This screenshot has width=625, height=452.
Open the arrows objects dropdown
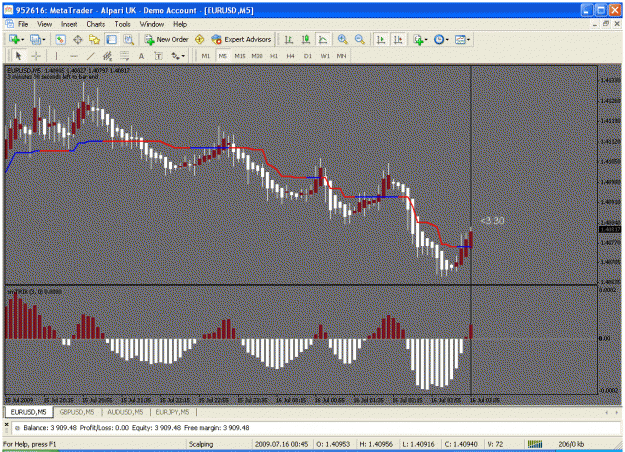pos(178,56)
